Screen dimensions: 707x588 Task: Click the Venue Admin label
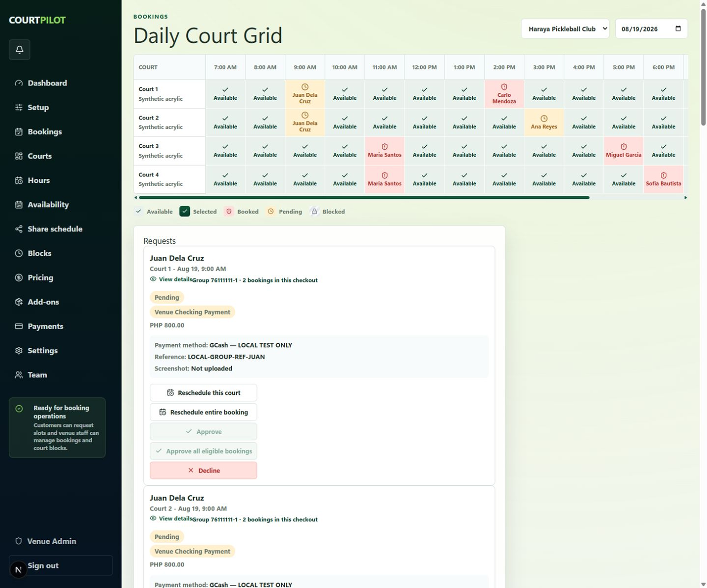[52, 541]
